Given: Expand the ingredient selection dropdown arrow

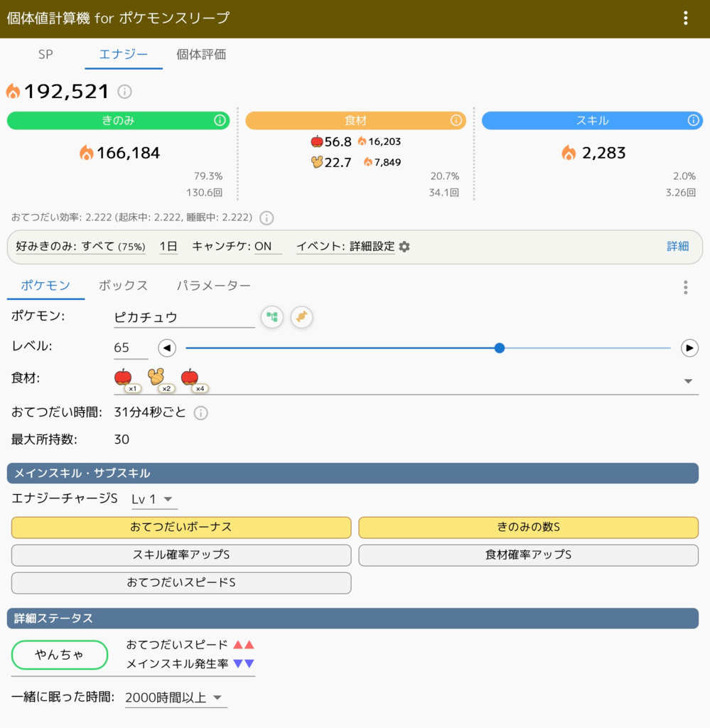Looking at the screenshot, I should pyautogui.click(x=688, y=381).
